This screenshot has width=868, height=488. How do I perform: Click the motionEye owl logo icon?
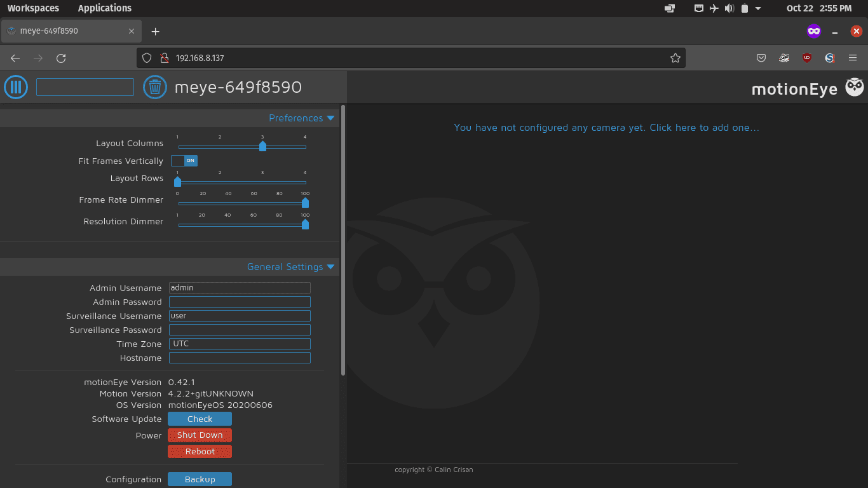[855, 88]
